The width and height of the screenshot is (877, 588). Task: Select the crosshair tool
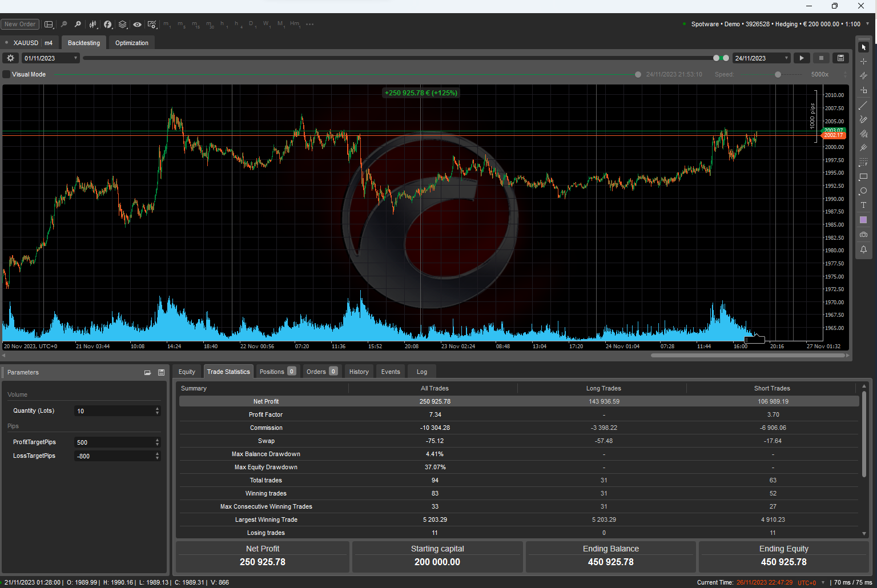863,61
